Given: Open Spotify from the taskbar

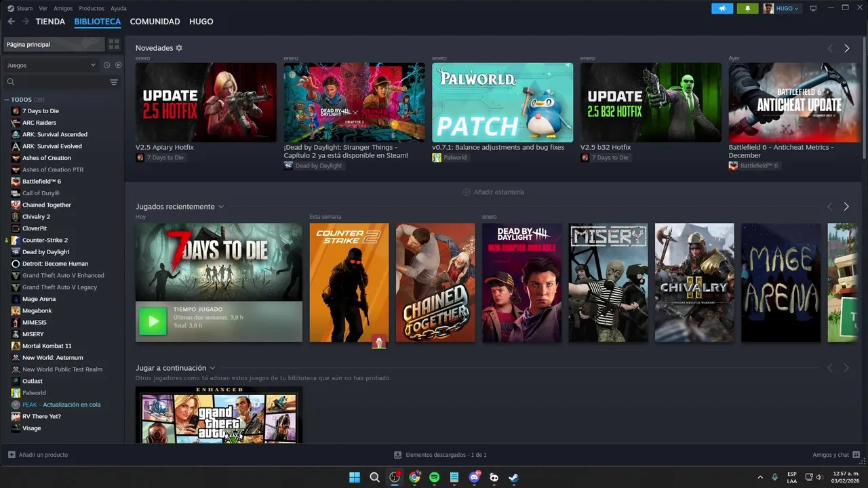Looking at the screenshot, I should click(434, 477).
